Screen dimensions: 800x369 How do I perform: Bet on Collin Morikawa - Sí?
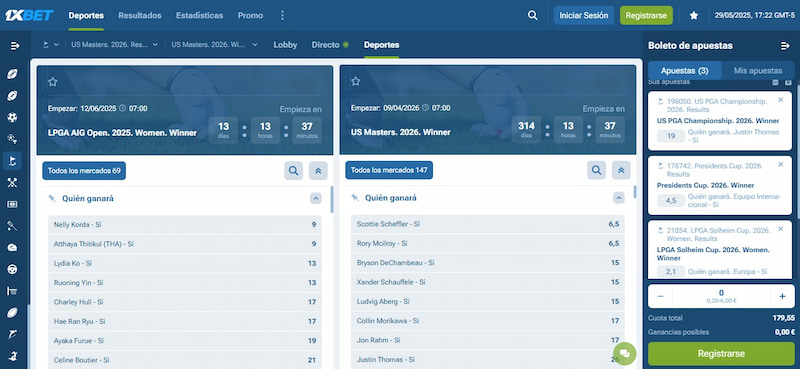pos(488,321)
